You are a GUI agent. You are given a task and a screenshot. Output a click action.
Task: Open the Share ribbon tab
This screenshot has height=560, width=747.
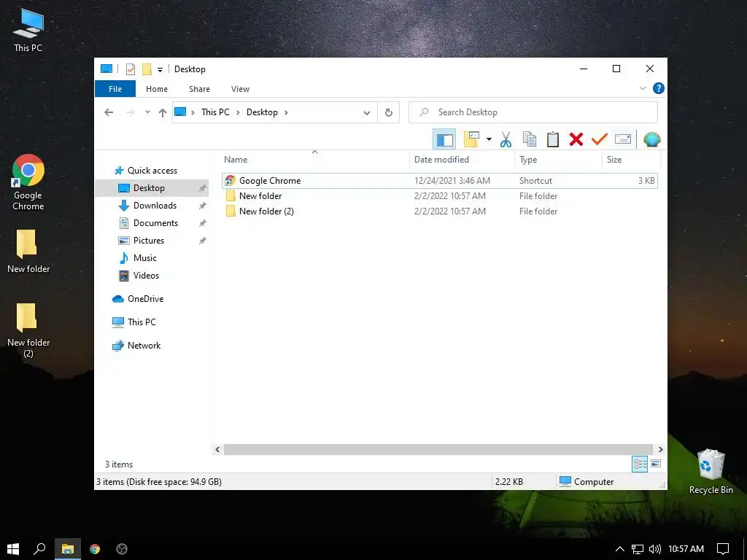click(199, 89)
